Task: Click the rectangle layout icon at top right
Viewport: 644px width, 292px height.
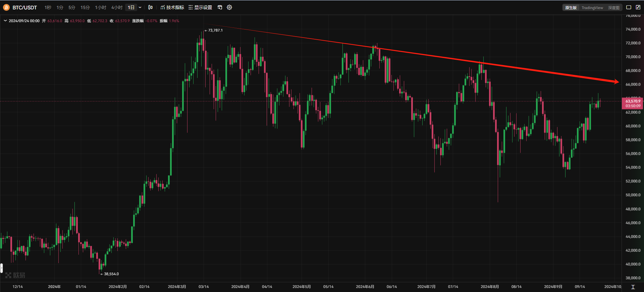Action: [629, 7]
